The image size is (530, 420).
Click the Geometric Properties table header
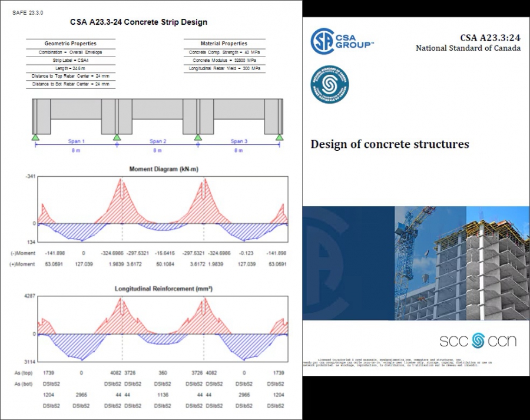click(71, 43)
